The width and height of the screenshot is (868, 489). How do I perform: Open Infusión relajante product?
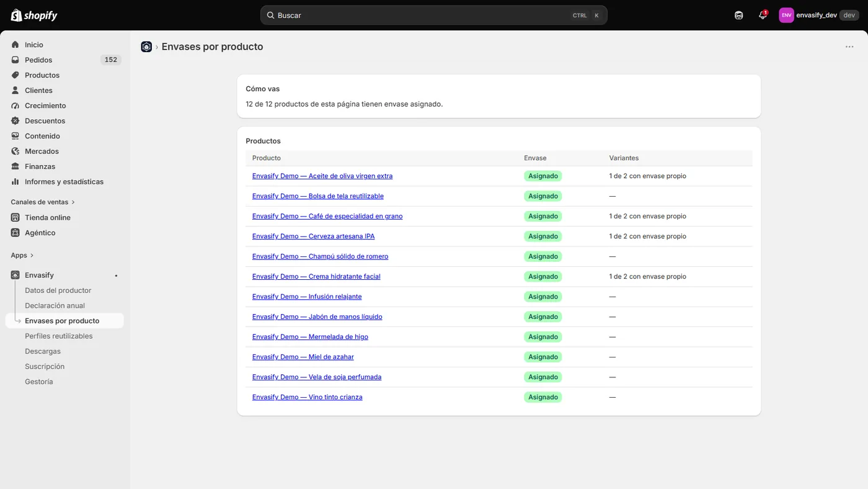coord(307,297)
